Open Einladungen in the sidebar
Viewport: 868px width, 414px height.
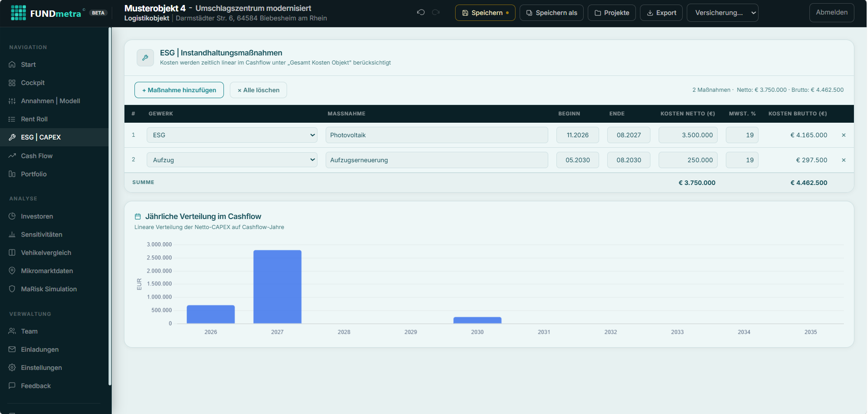55,349
